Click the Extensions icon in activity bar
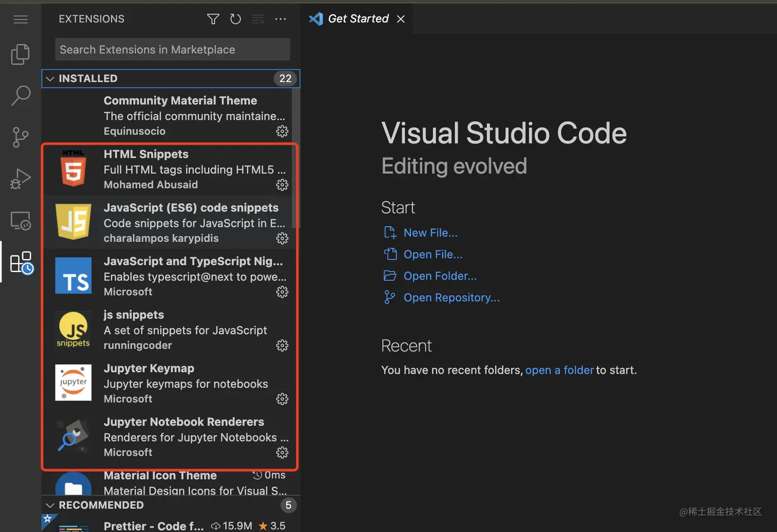The width and height of the screenshot is (777, 532). (21, 263)
